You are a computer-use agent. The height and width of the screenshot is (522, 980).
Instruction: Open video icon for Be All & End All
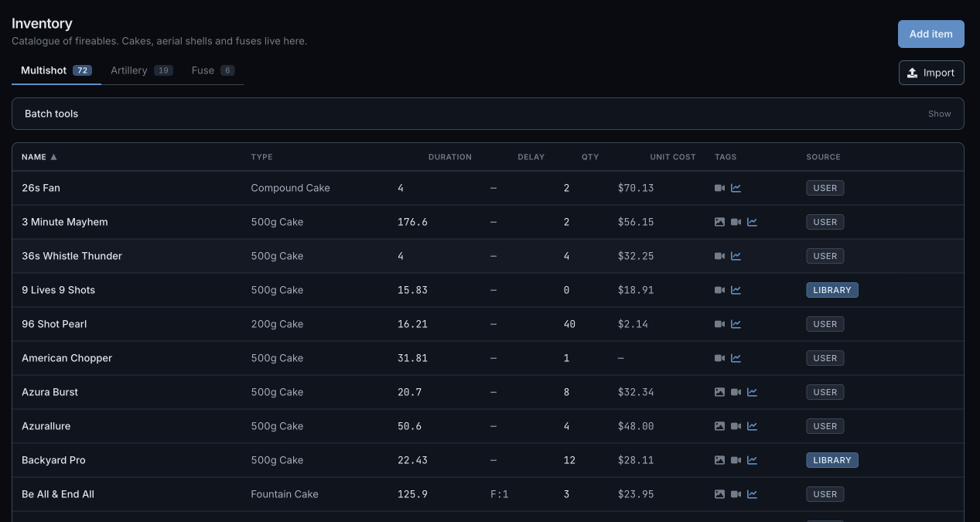pos(736,494)
